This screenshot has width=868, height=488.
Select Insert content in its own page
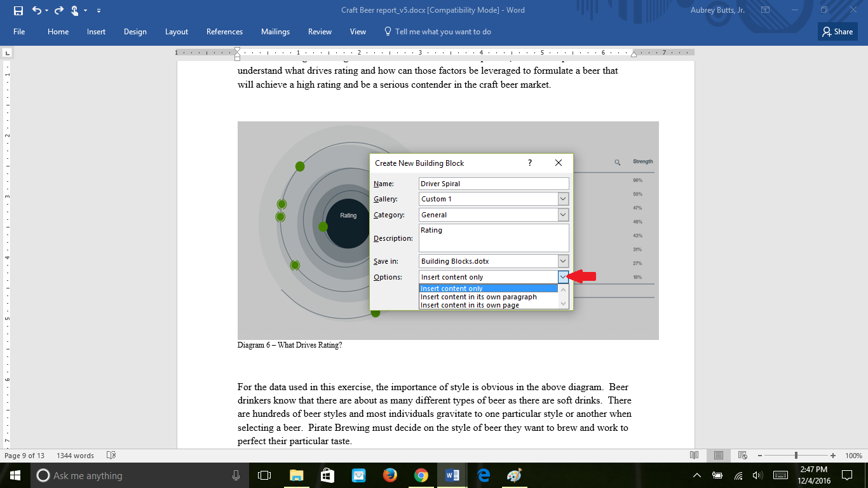tap(489, 305)
